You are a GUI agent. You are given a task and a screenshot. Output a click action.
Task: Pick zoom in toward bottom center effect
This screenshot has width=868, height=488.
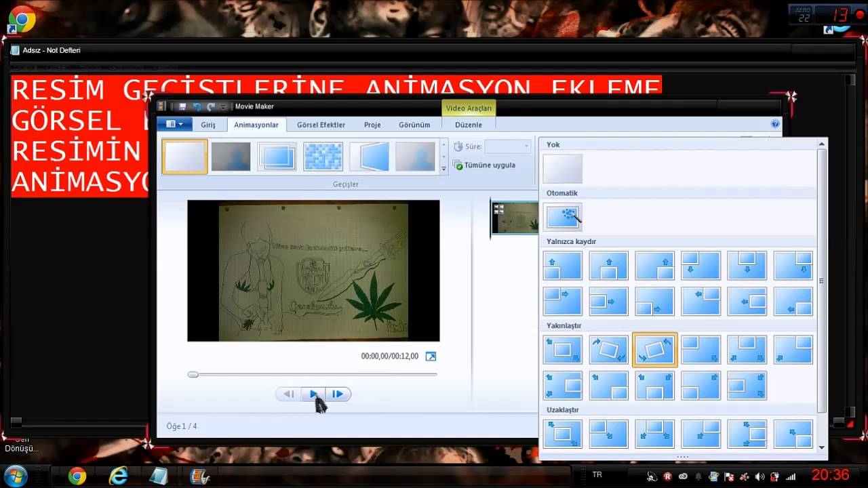[655, 385]
